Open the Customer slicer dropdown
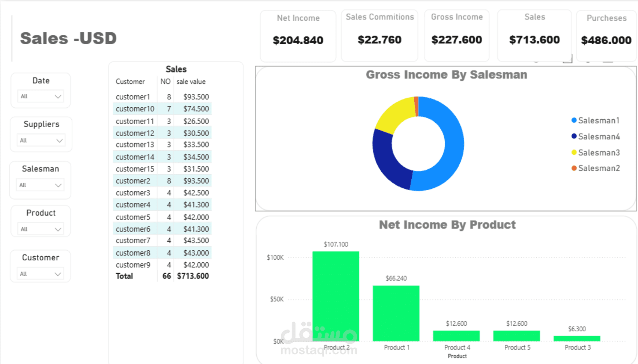The width and height of the screenshot is (638, 364). coord(40,274)
